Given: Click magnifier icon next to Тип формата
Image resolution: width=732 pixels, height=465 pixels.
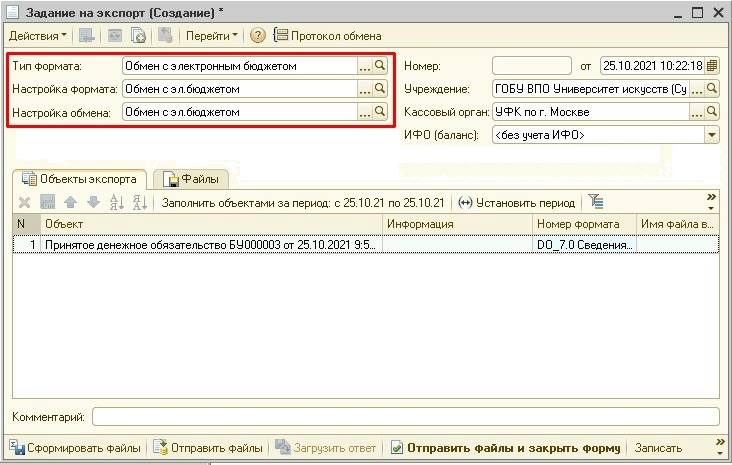Looking at the screenshot, I should tap(380, 66).
